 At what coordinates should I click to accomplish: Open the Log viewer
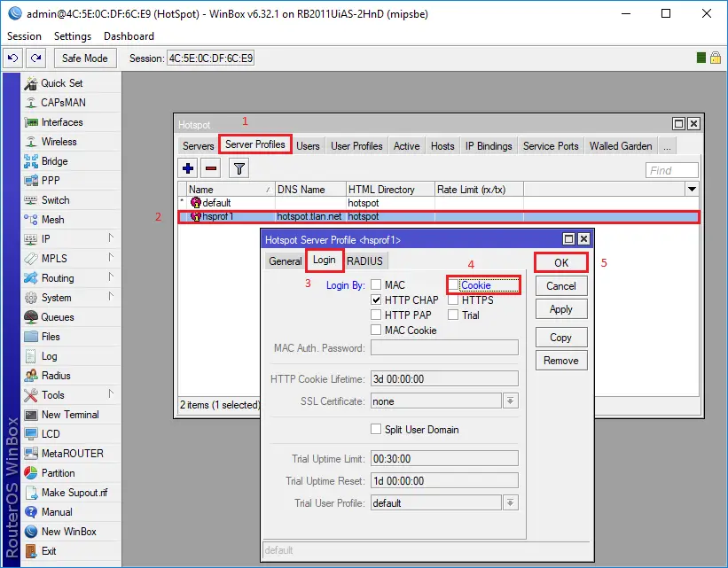[x=50, y=356]
